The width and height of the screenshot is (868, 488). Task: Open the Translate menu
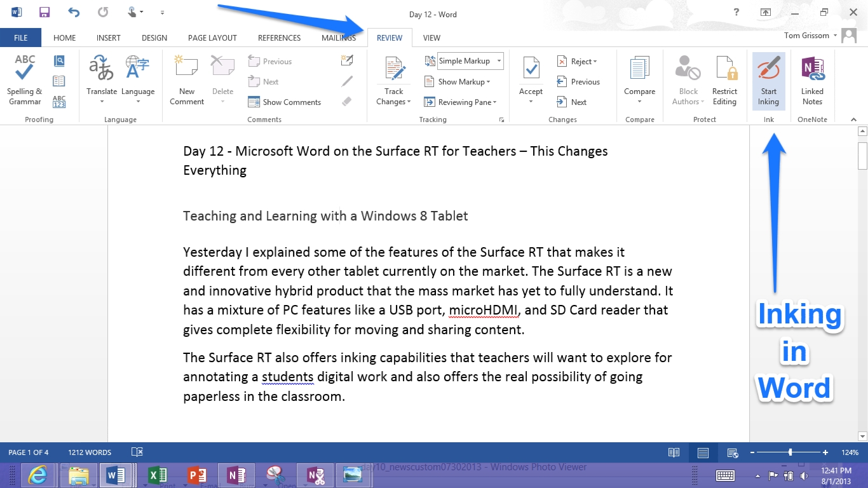102,81
